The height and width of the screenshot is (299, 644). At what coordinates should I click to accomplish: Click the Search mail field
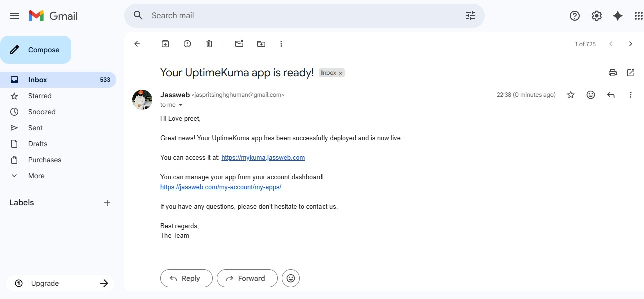[304, 15]
